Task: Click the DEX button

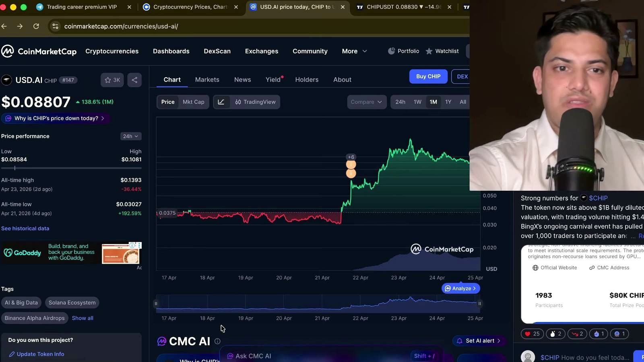Action: click(461, 76)
